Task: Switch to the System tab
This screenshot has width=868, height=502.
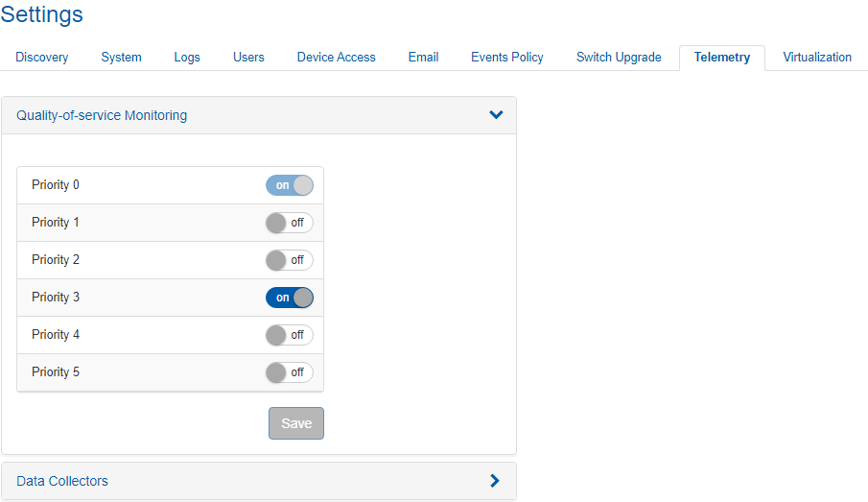Action: point(121,58)
